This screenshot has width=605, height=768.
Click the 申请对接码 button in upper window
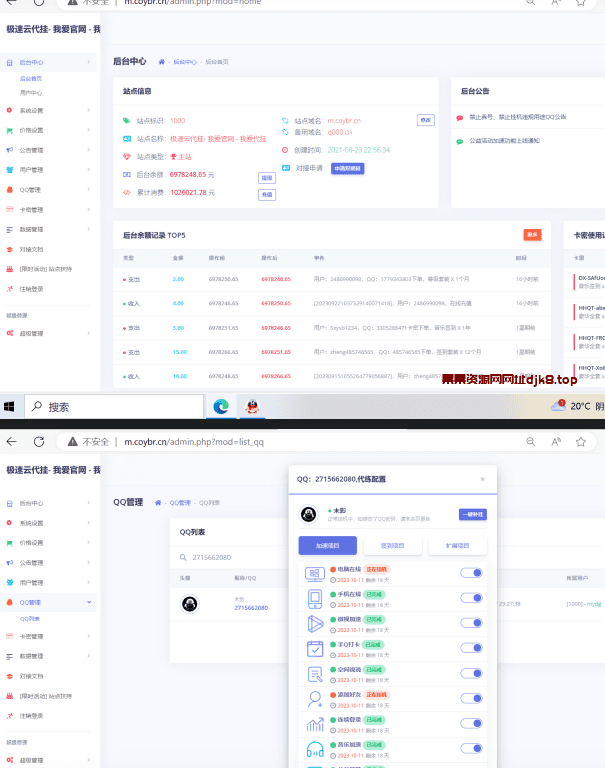(x=347, y=168)
